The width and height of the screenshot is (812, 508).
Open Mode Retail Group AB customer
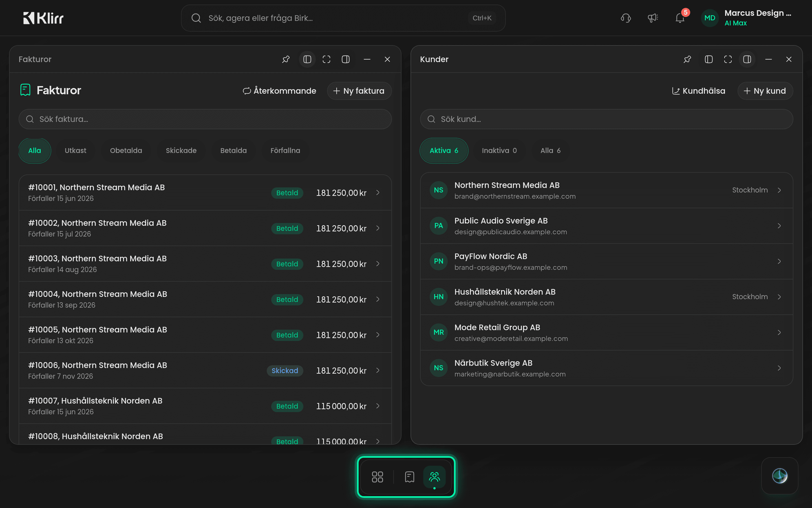pos(606,332)
